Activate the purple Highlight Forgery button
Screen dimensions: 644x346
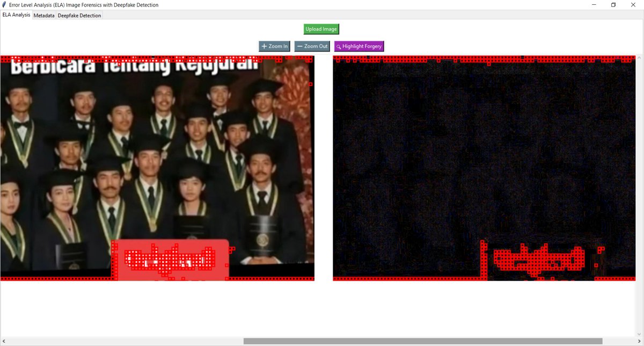pyautogui.click(x=358, y=46)
